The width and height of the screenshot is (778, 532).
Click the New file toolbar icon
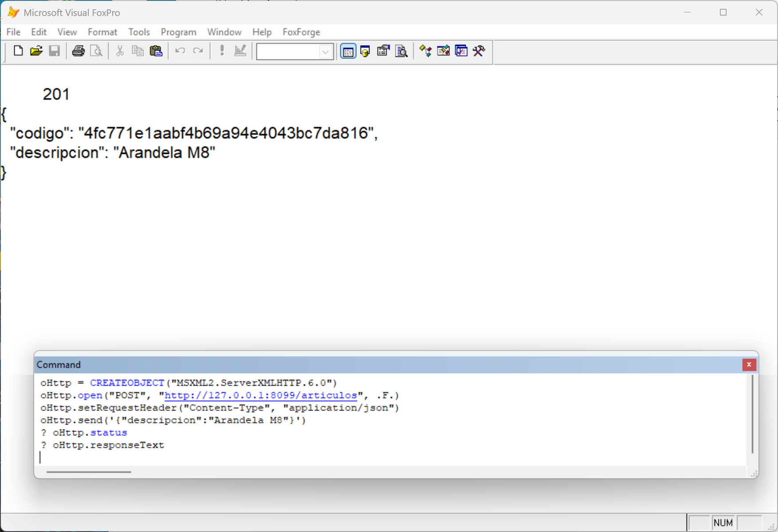(18, 51)
